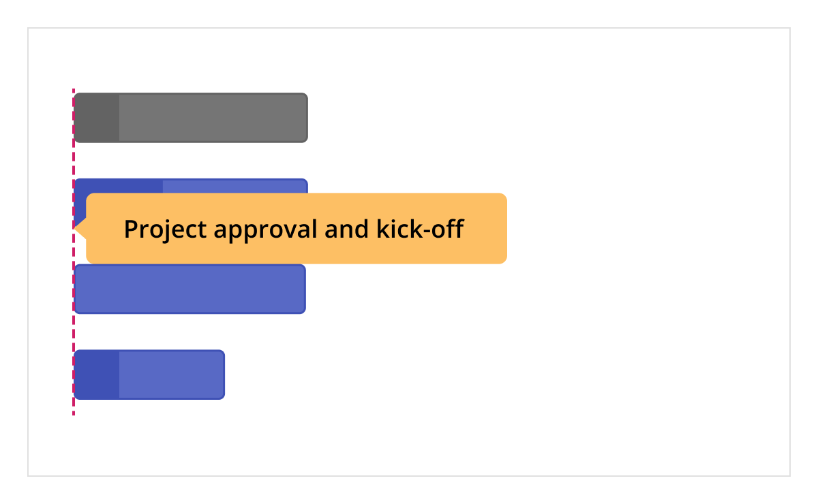Click the marker line's bottom end below the bars
This screenshot has width=818, height=504.
click(74, 411)
